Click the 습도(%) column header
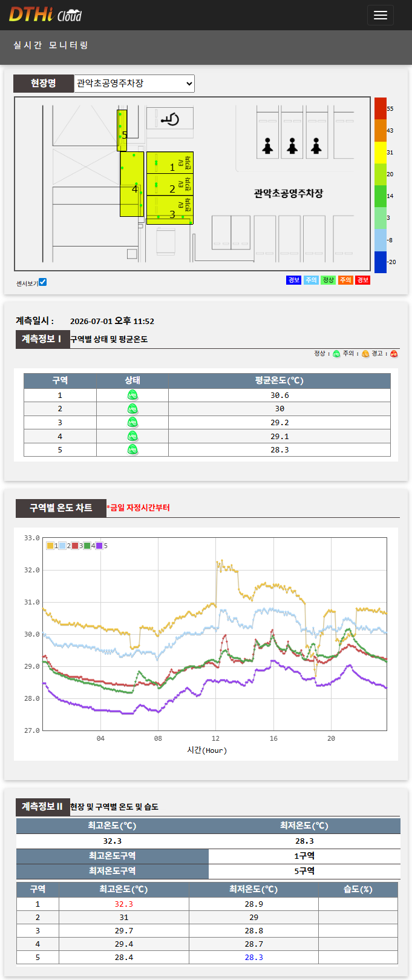Screen dimensions: 412x980 click(x=358, y=889)
